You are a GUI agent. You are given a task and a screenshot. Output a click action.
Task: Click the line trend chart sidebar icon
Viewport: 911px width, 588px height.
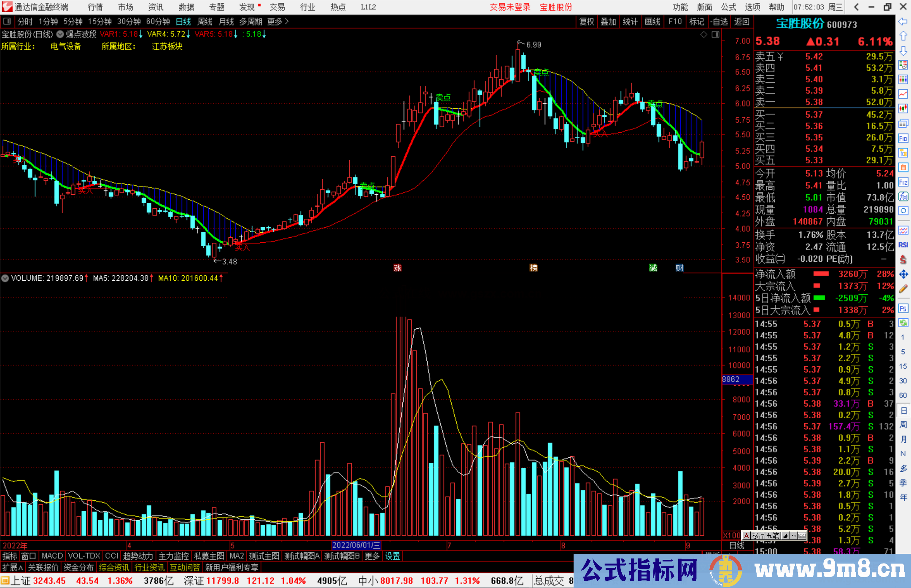(x=903, y=94)
